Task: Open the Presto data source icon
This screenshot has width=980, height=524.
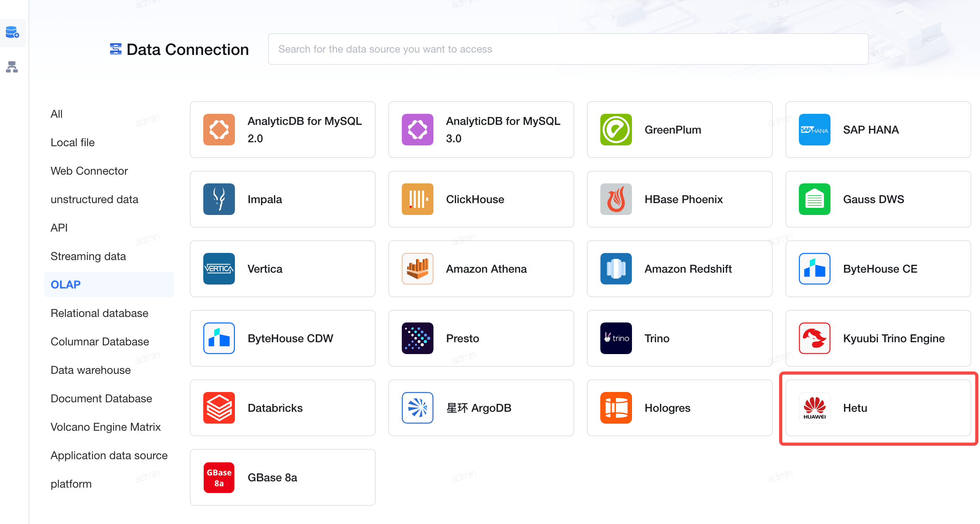Action: pos(417,338)
